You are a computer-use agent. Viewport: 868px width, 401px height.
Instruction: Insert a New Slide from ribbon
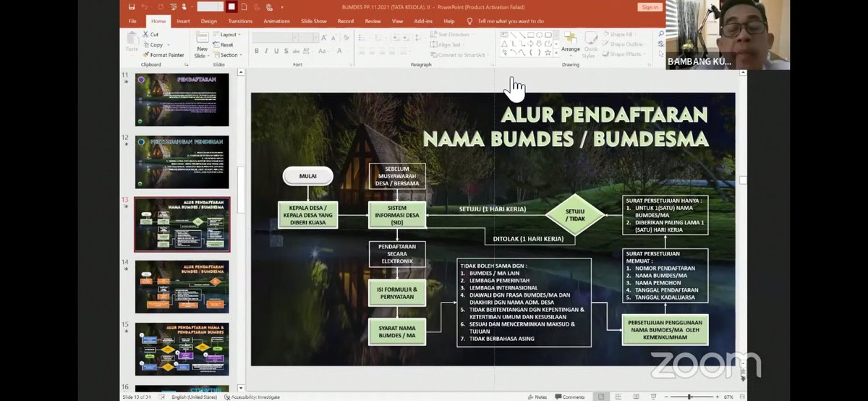tap(202, 46)
